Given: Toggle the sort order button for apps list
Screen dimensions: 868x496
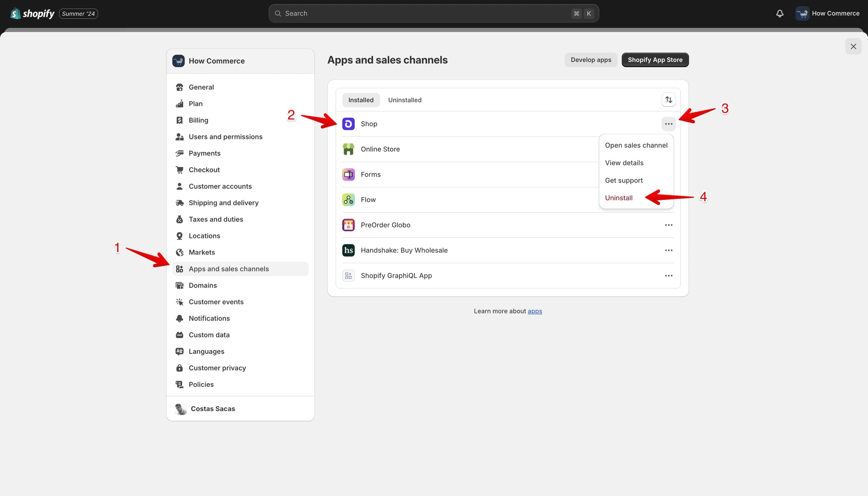Looking at the screenshot, I should (x=668, y=100).
